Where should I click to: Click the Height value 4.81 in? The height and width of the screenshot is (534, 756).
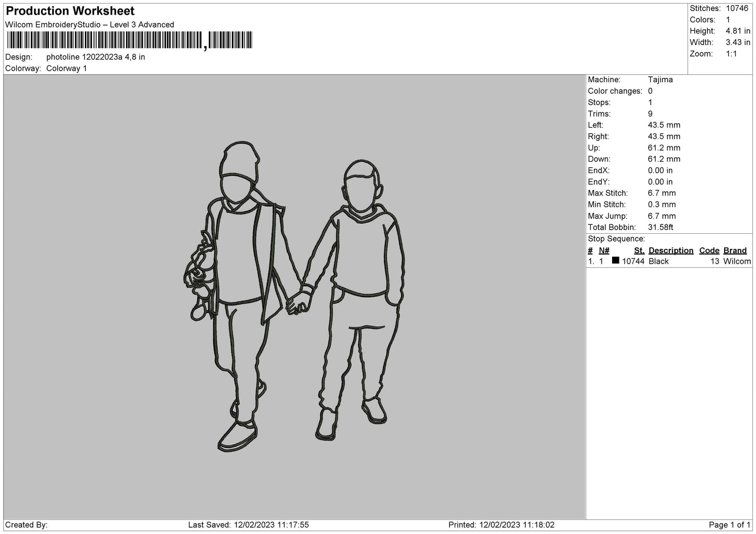coord(738,31)
